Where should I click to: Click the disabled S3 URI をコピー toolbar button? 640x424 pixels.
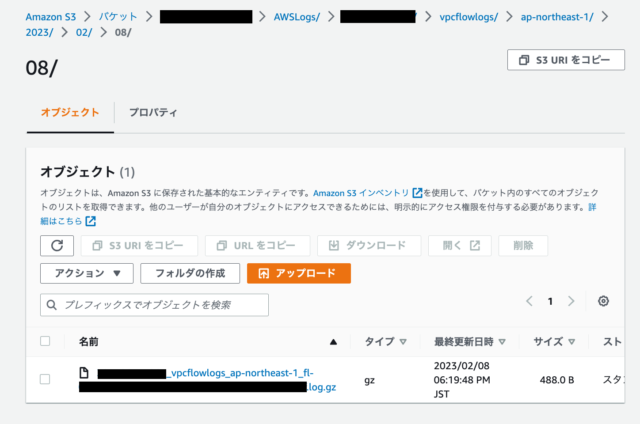[x=139, y=246]
